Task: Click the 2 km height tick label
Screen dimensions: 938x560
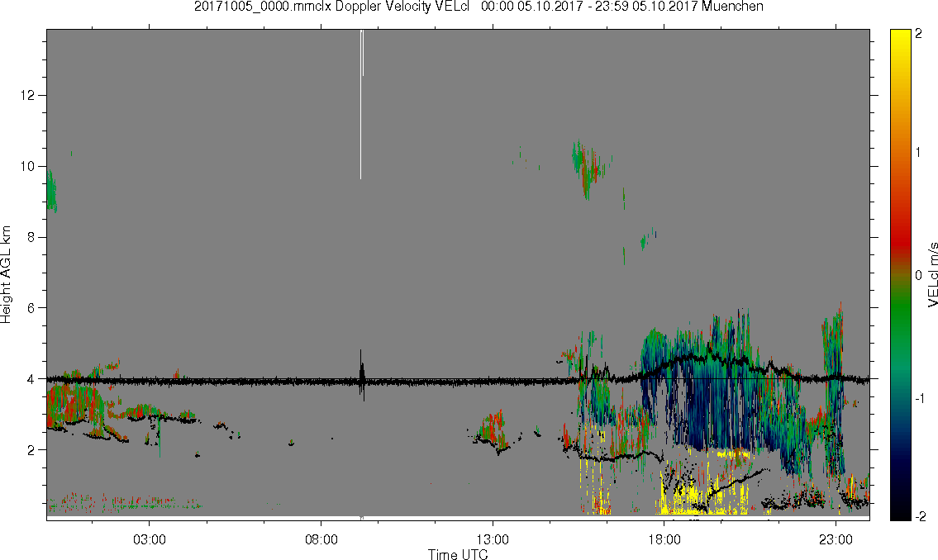Action: point(31,450)
